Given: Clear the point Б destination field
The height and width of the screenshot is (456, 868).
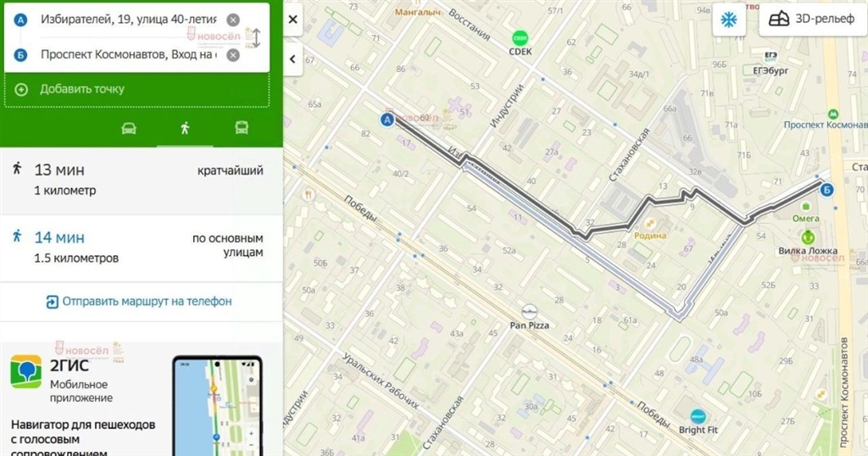Looking at the screenshot, I should pos(233,55).
